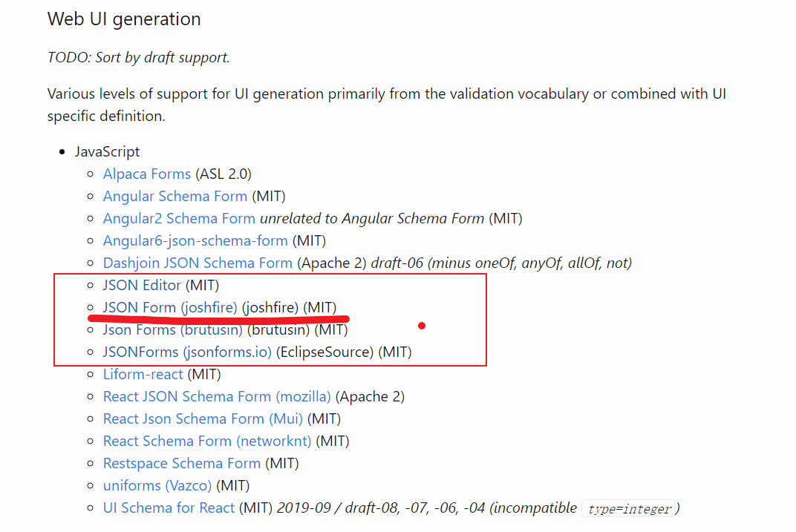This screenshot has height=532, width=796.
Task: Visit the Restspace Schema Form link
Action: 182,464
